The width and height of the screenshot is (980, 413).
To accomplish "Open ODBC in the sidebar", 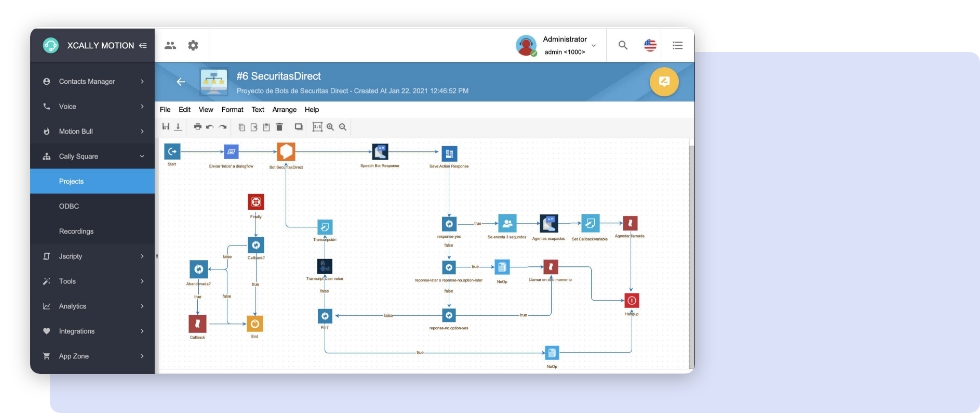I will click(x=92, y=206).
